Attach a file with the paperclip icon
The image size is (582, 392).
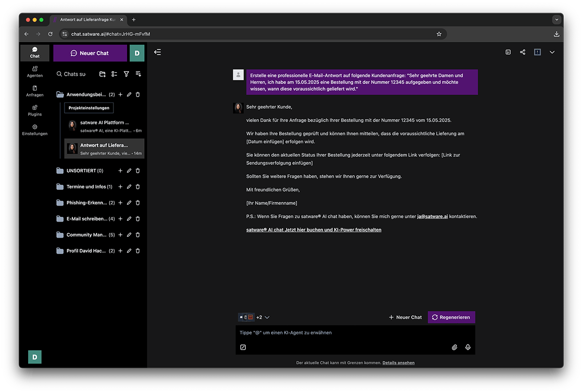455,347
